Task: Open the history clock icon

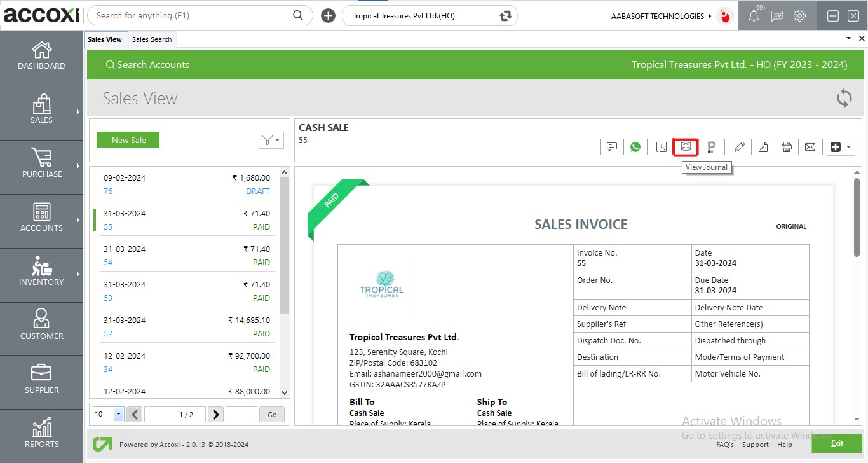Action: (661, 147)
